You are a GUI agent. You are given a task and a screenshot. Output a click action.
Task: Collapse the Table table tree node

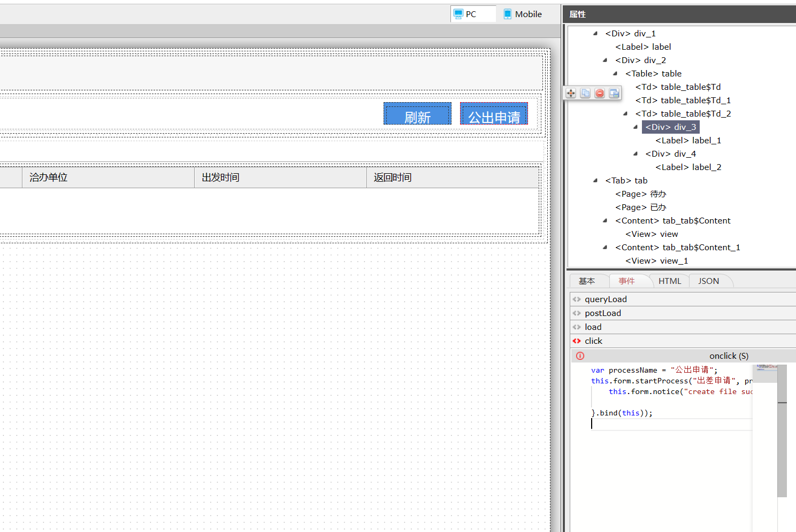(615, 74)
